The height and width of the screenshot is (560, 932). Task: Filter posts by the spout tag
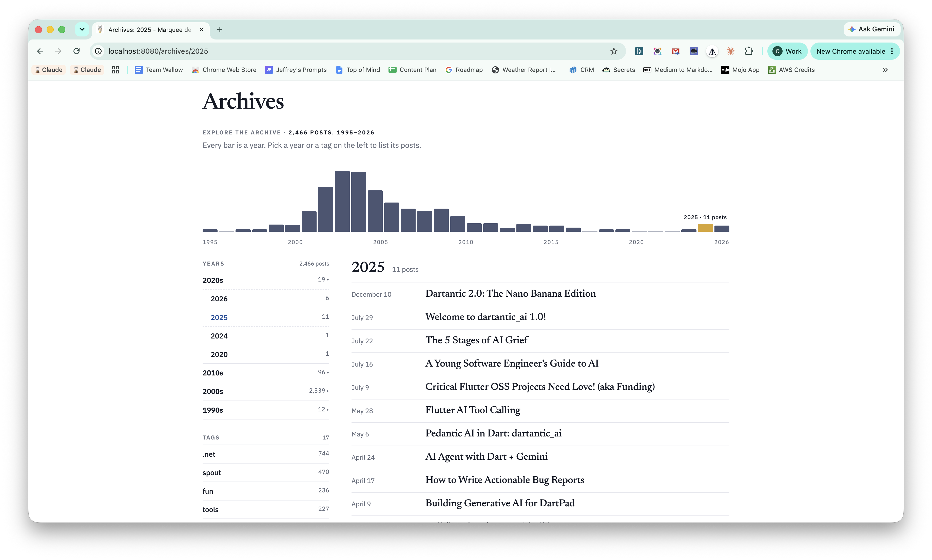(266, 472)
